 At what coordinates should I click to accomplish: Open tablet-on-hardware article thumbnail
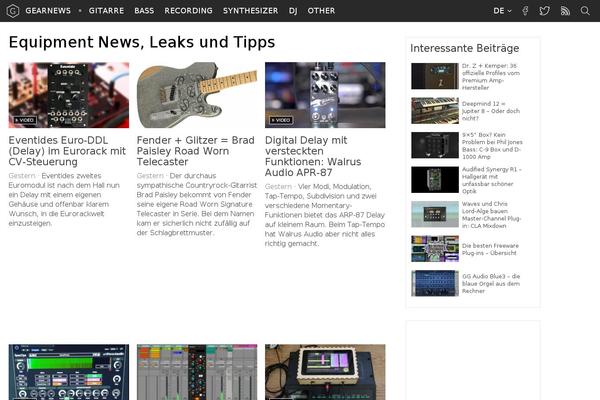(x=325, y=372)
